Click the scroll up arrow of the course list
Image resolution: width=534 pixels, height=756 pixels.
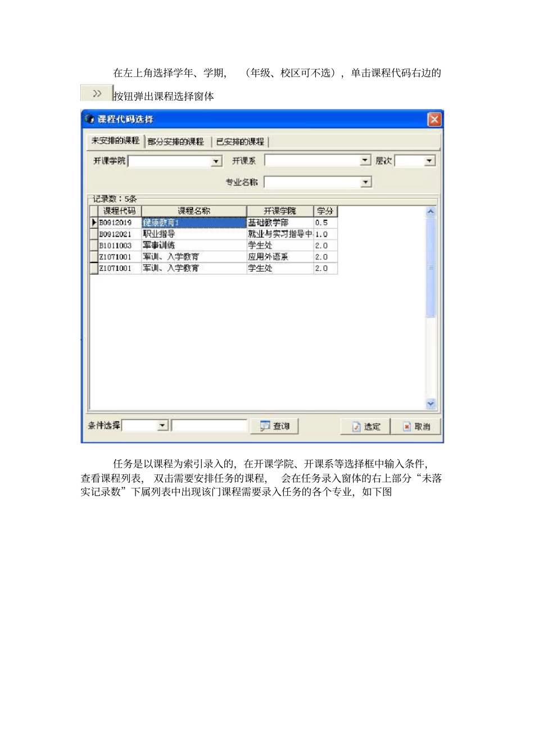[431, 211]
